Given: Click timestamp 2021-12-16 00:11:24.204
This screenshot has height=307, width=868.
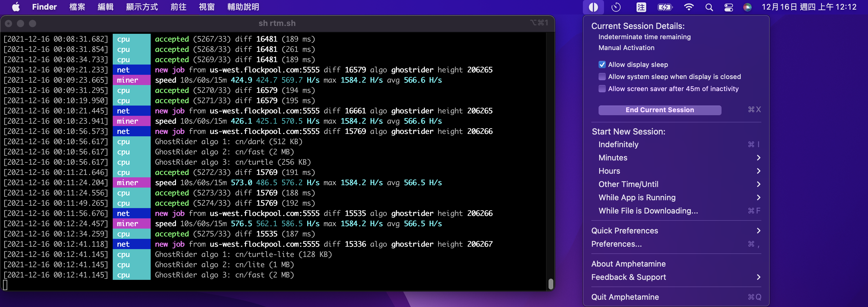Looking at the screenshot, I should (x=55, y=183).
